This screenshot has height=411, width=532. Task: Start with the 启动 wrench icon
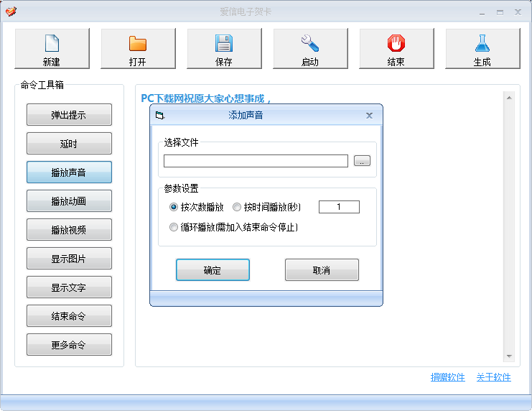point(310,43)
